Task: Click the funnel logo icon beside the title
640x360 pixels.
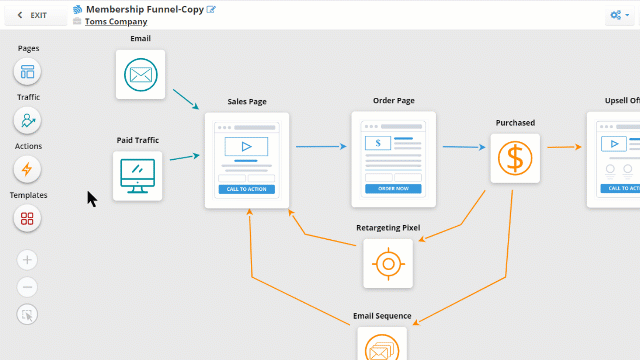Action: [78, 9]
